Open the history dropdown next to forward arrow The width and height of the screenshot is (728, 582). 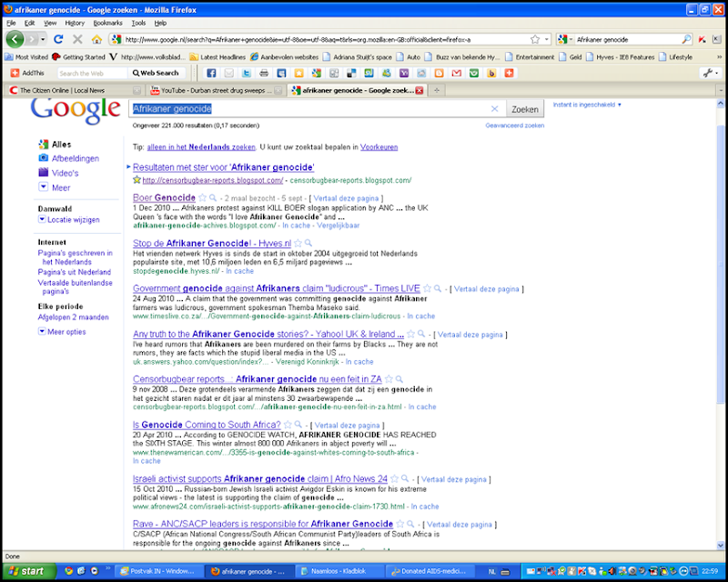click(x=43, y=39)
